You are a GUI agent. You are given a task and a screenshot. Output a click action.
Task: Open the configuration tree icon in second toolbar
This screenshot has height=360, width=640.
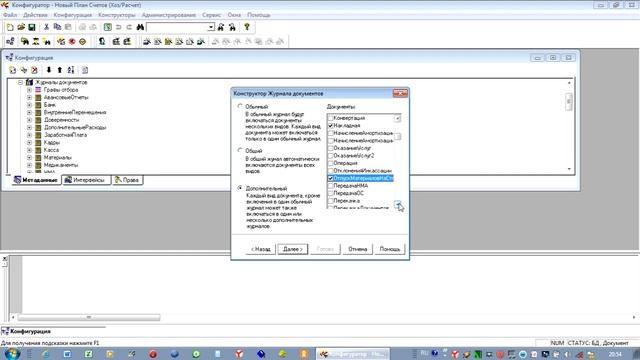pos(10,42)
